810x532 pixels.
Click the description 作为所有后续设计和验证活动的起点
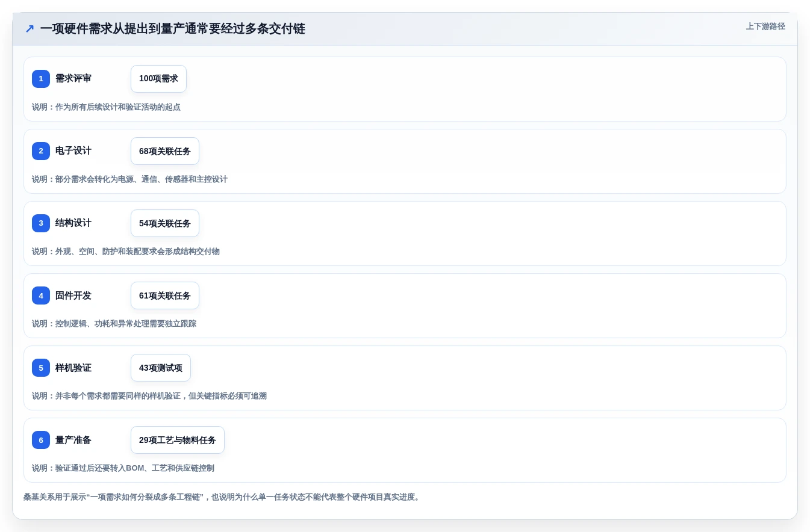click(106, 107)
